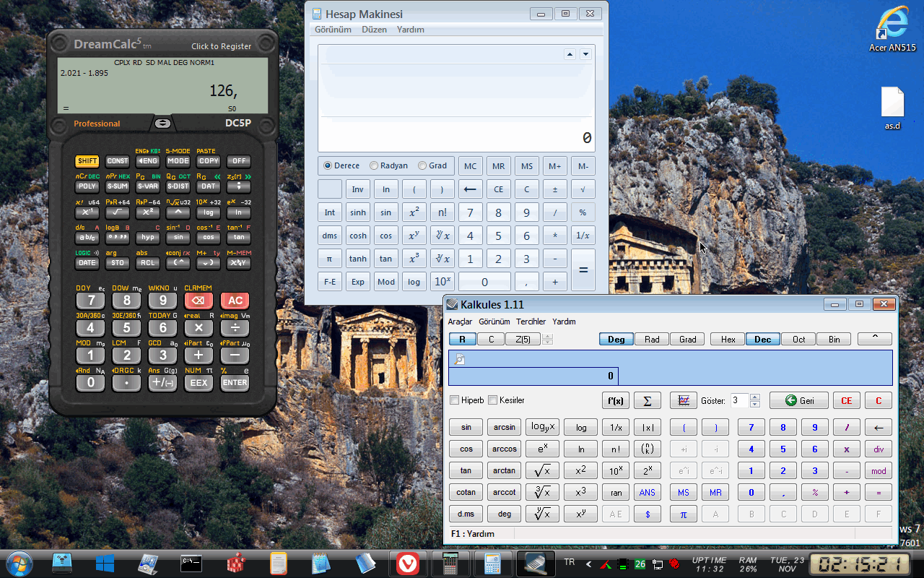Switch Kalkules to Hex base
This screenshot has width=924, height=578.
click(728, 339)
